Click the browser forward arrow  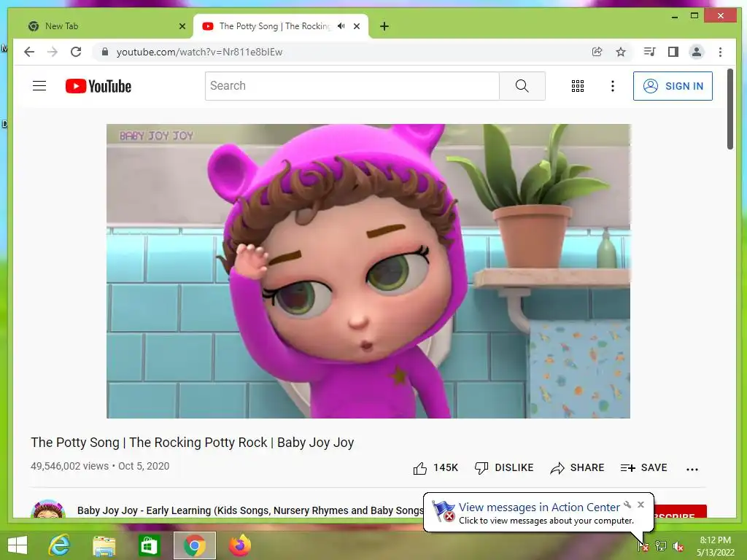(53, 52)
